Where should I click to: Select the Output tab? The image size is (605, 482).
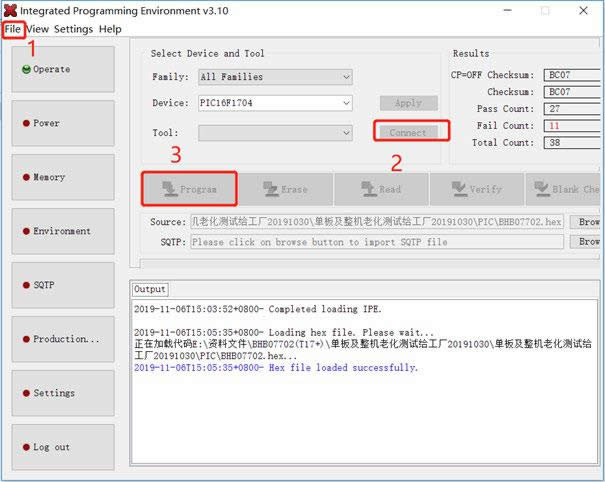point(150,289)
